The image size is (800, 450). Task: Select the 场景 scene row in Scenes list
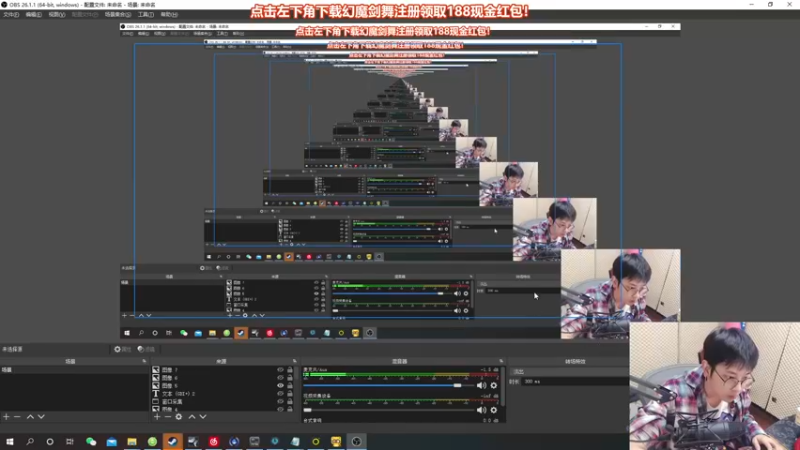[x=74, y=369]
